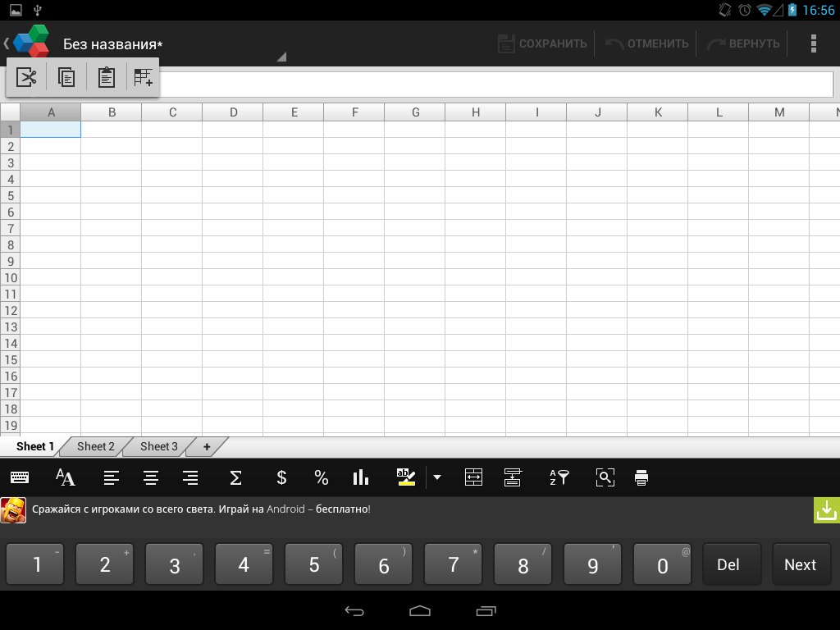Open the document title dropdown triangle
The image size is (840, 630).
(x=281, y=57)
